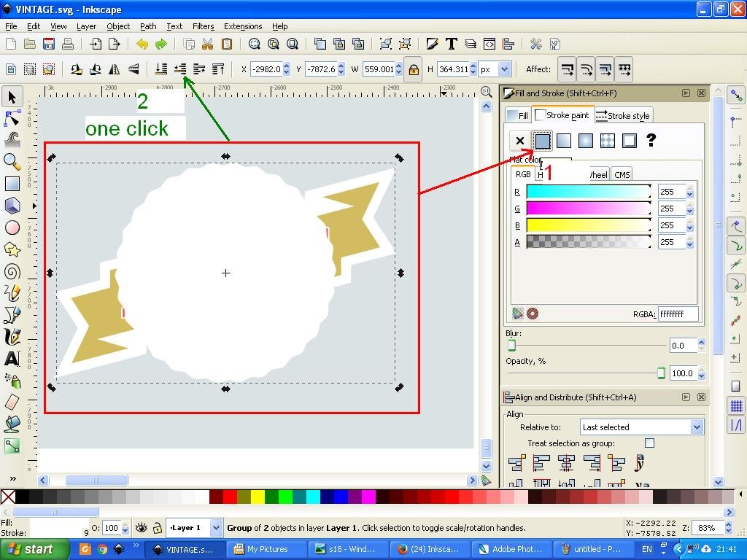Screen dimensions: 747x560
Task: Select the Spray tool
Action: coord(12,381)
